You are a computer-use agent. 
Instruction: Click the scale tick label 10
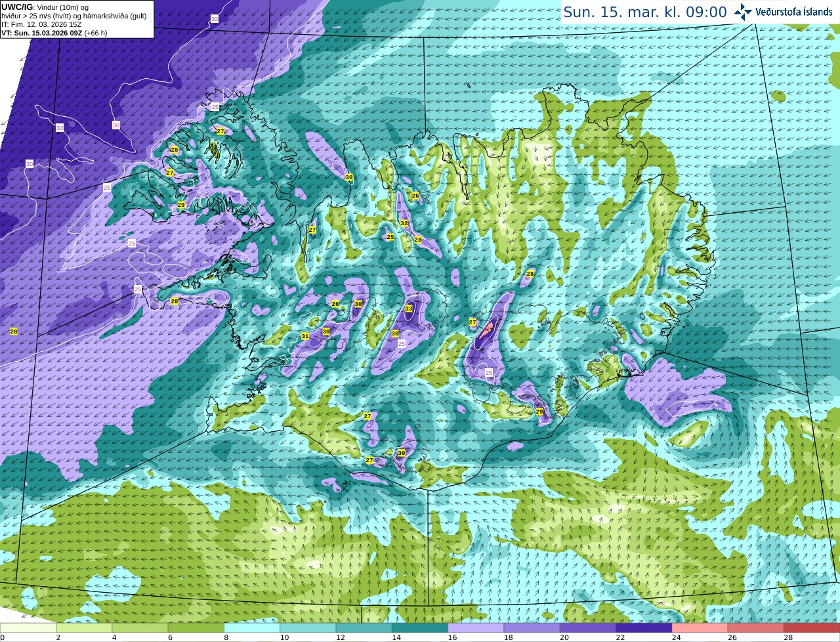[284, 637]
